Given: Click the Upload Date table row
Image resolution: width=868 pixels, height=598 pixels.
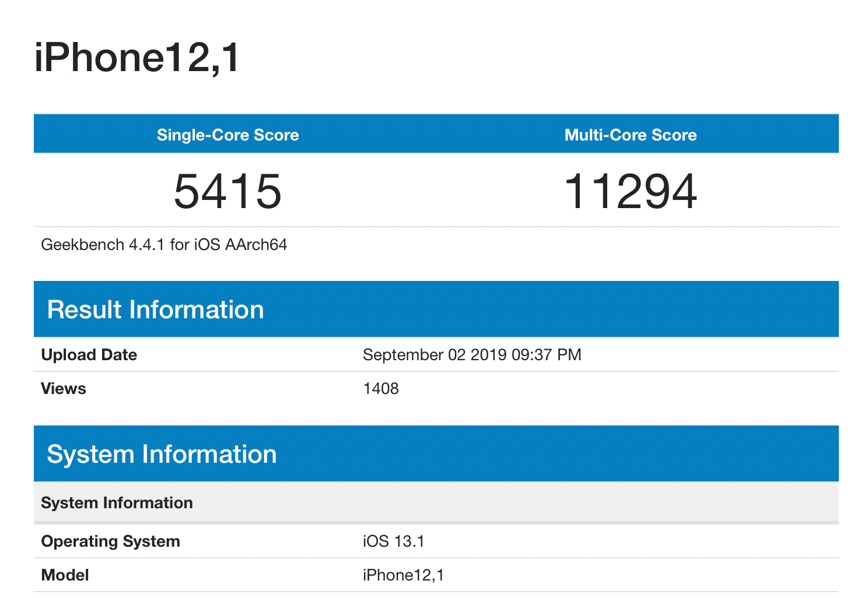Looking at the screenshot, I should click(x=434, y=354).
